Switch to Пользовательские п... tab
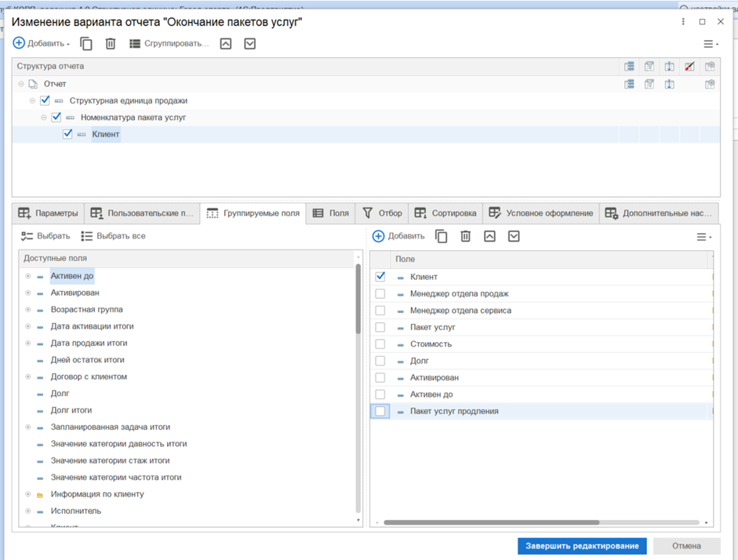Viewport: 738px width, 560px height. 142,213
